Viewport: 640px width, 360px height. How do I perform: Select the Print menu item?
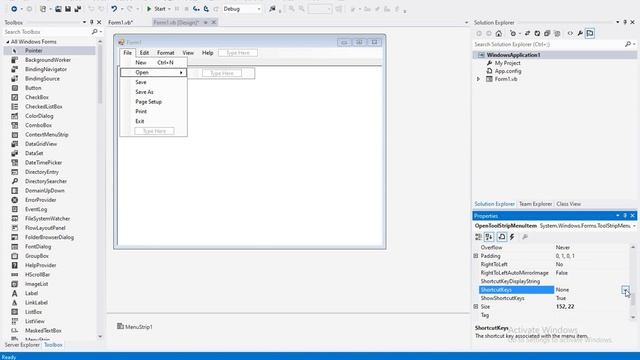click(x=153, y=111)
